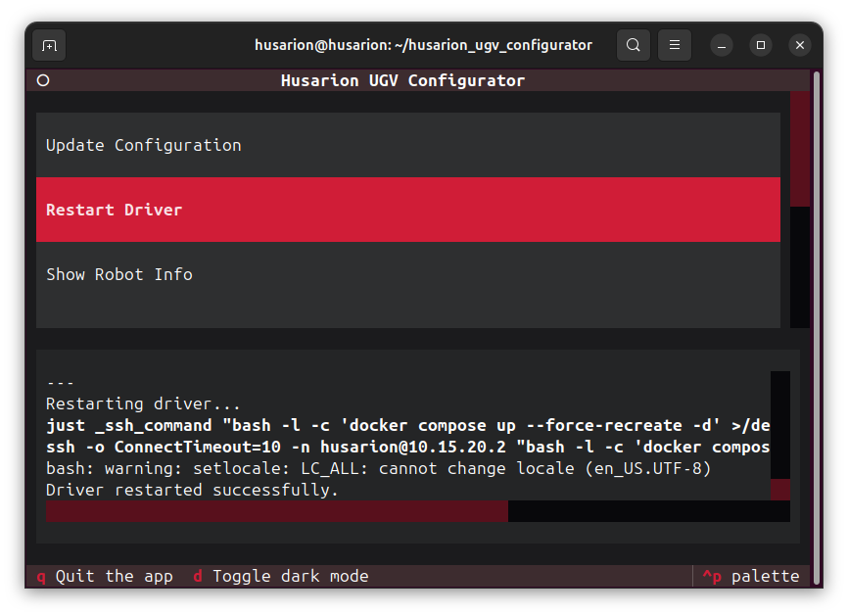848x616 pixels.
Task: Click the log panel vertical scrollbar thumb
Action: point(779,490)
